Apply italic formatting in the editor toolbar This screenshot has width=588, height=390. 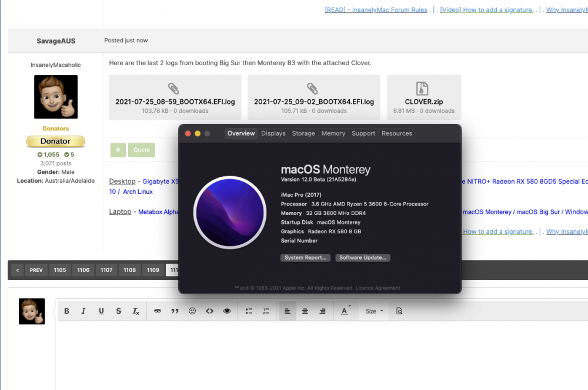pyautogui.click(x=83, y=311)
